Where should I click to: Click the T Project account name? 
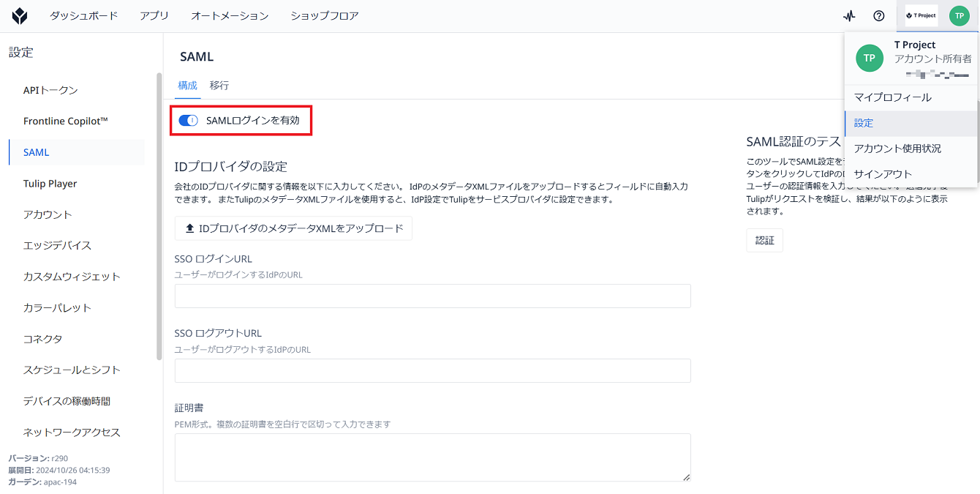pyautogui.click(x=915, y=45)
